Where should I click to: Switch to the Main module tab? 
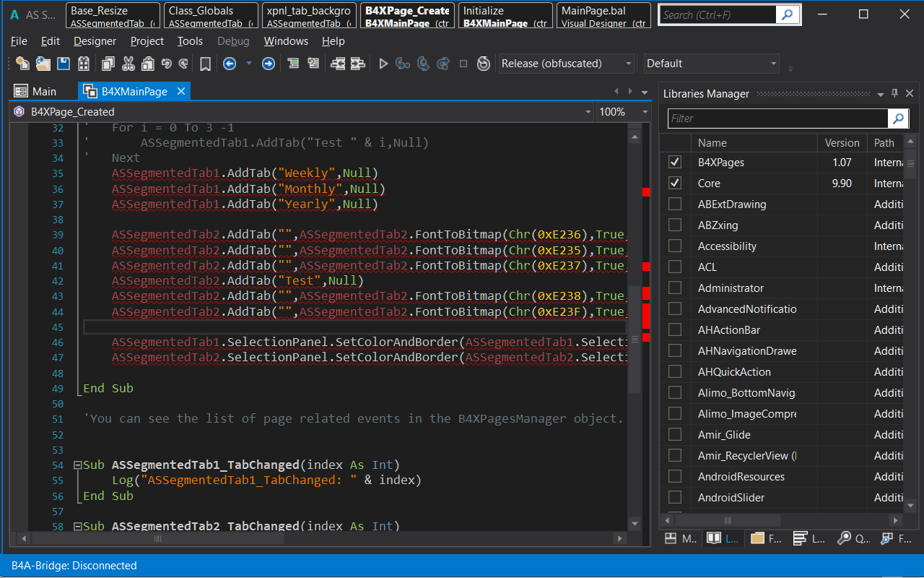coord(43,92)
